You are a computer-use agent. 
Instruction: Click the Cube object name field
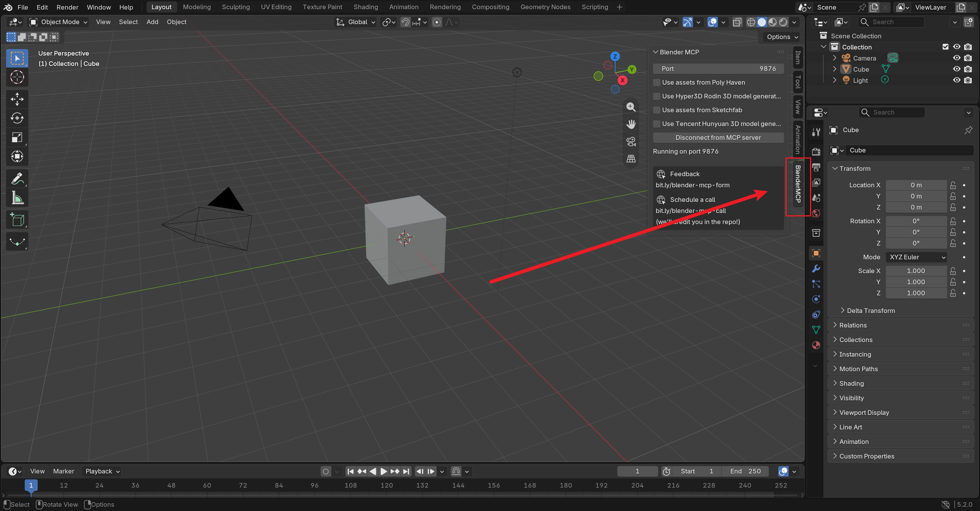[909, 150]
